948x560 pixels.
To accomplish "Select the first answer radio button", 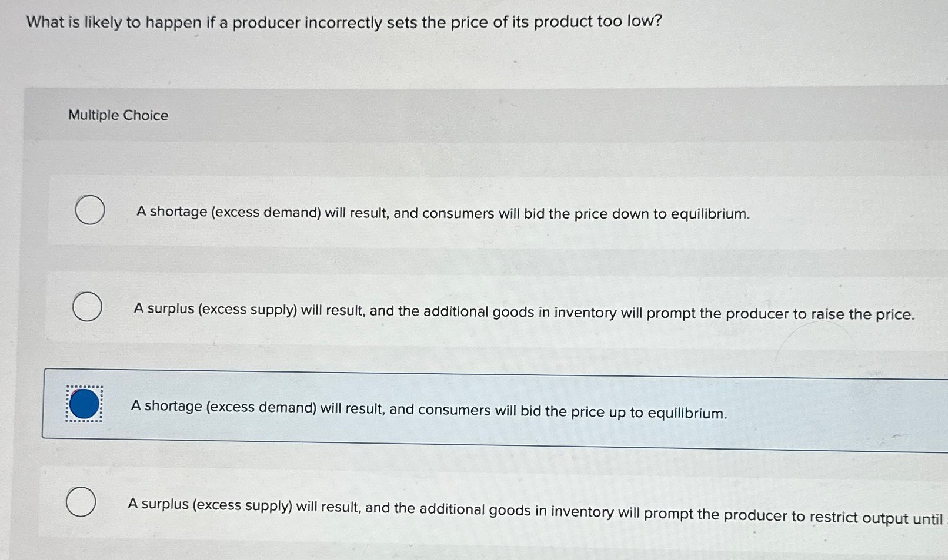I will [89, 210].
